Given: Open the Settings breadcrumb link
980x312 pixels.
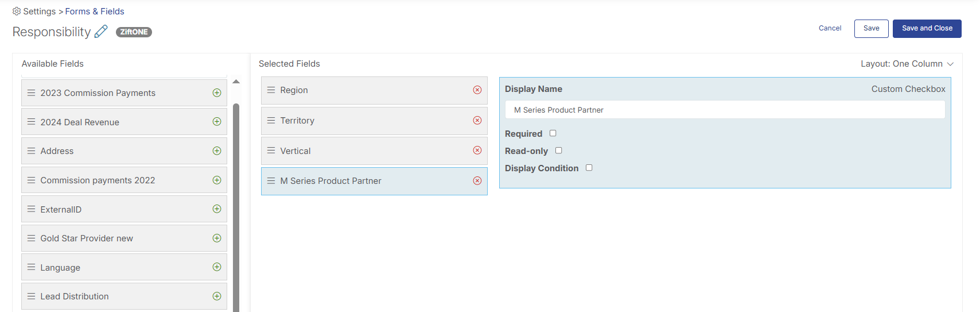Looking at the screenshot, I should click(x=39, y=11).
